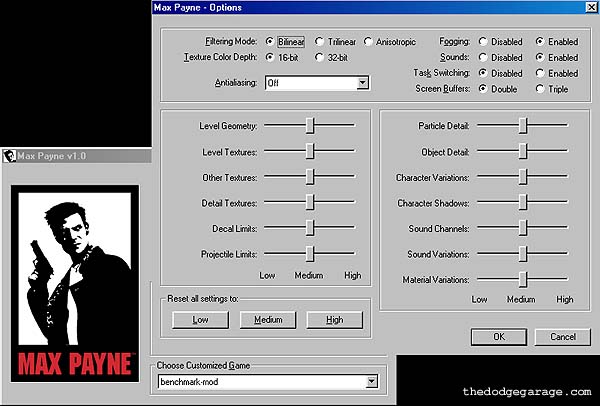Click the Projectile Limits slider handle

pyautogui.click(x=310, y=253)
